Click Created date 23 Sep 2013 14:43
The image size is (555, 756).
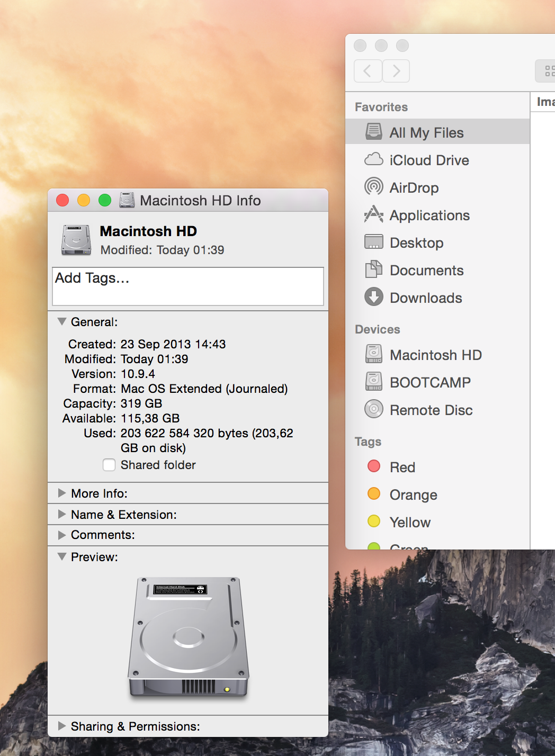point(173,344)
